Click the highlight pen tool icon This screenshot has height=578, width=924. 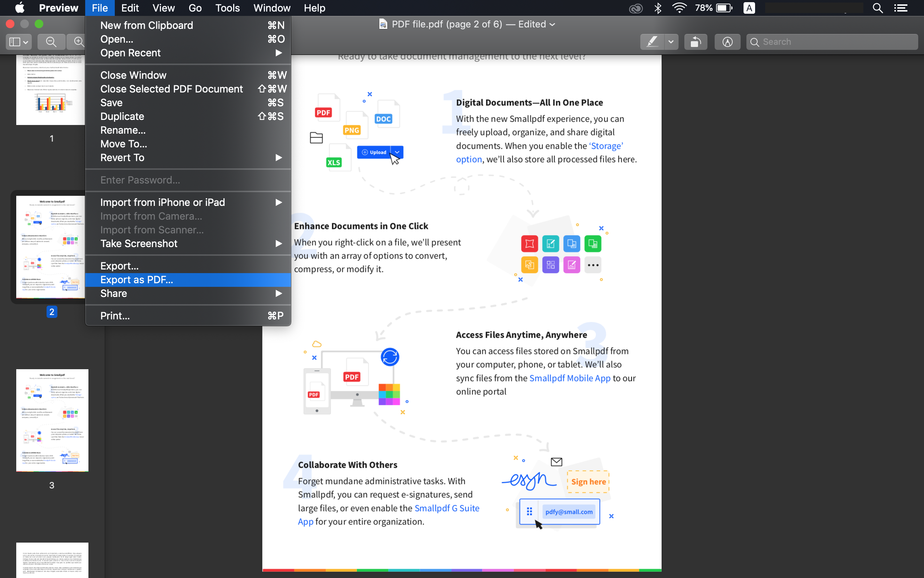coord(652,42)
